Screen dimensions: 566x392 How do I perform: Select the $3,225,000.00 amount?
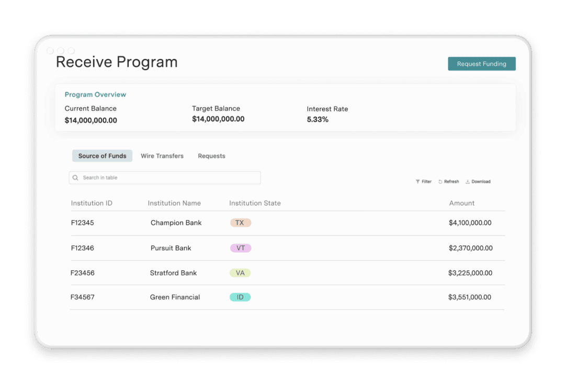470,273
